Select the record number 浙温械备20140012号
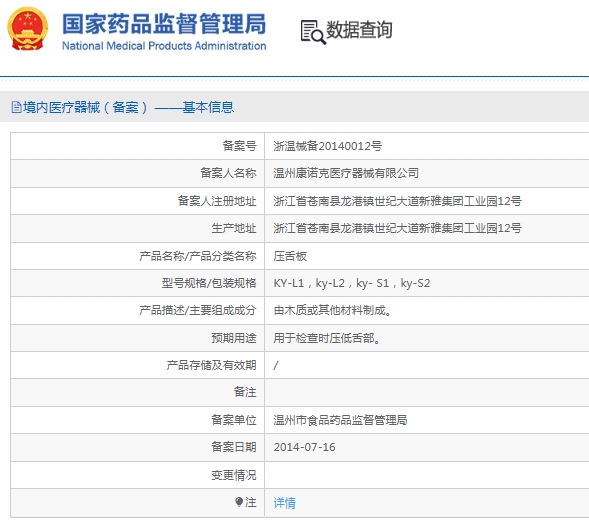The height and width of the screenshot is (526, 589). click(x=328, y=146)
